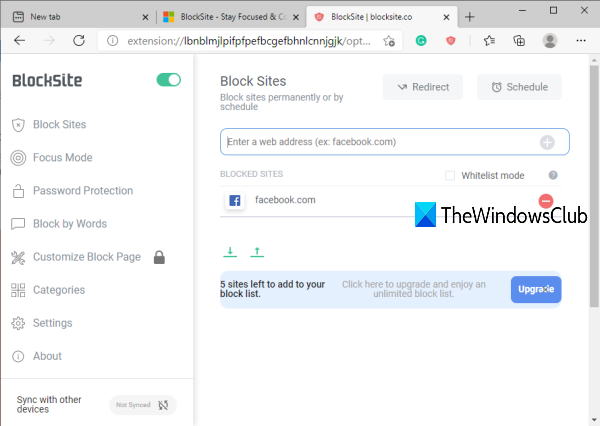600x426 pixels.
Task: Open the BlockSite extension toolbar icon
Action: [453, 41]
